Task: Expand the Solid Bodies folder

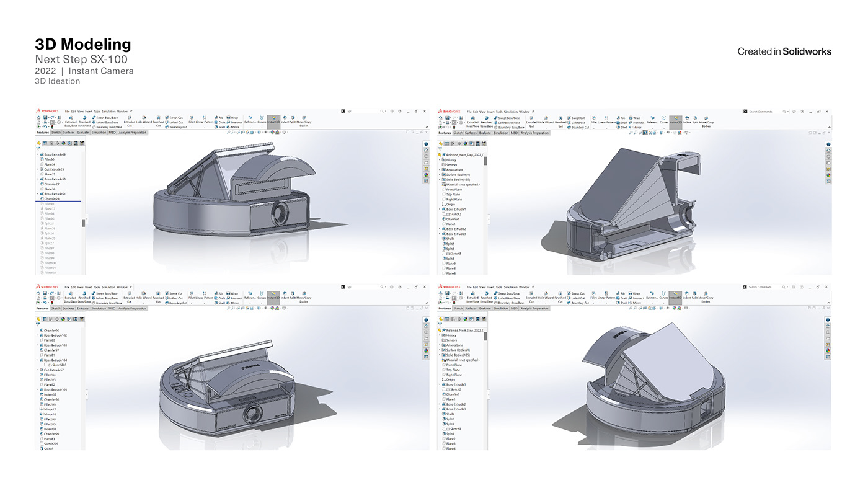Action: [438, 179]
